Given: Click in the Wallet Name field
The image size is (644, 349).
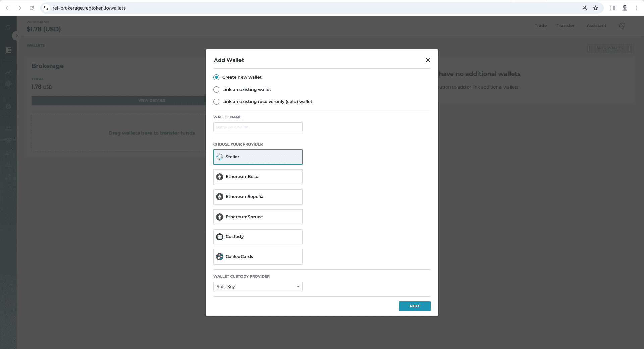Looking at the screenshot, I should [x=258, y=127].
